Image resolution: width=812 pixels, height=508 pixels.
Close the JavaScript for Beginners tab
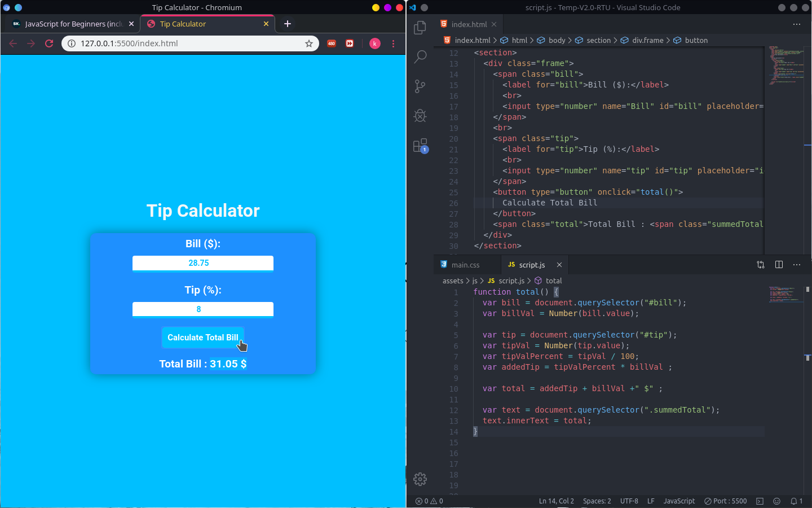coord(131,24)
